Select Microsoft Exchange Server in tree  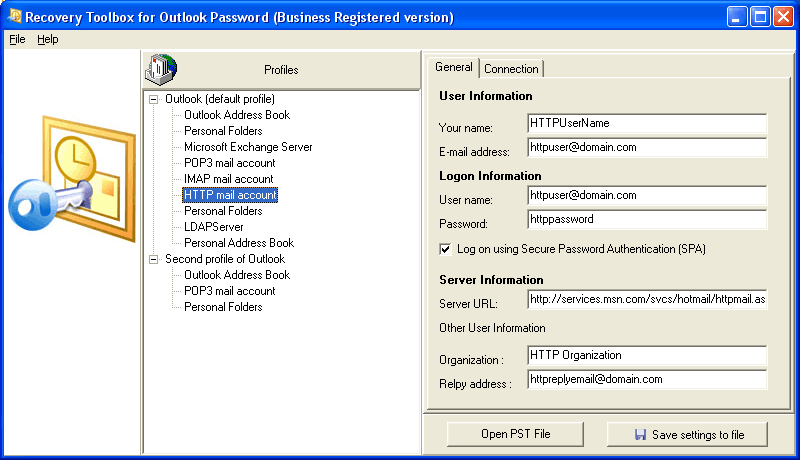click(248, 147)
